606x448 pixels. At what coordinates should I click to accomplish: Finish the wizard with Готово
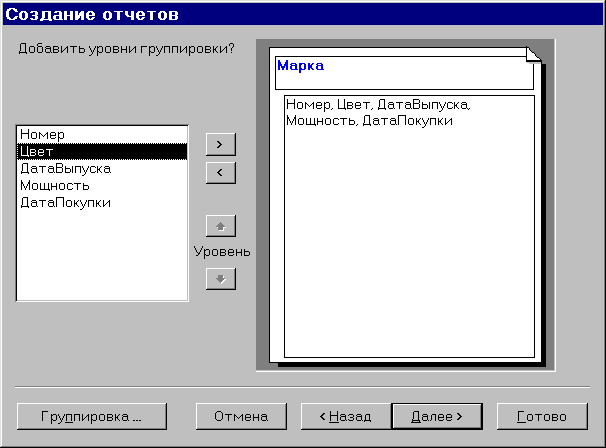click(542, 416)
